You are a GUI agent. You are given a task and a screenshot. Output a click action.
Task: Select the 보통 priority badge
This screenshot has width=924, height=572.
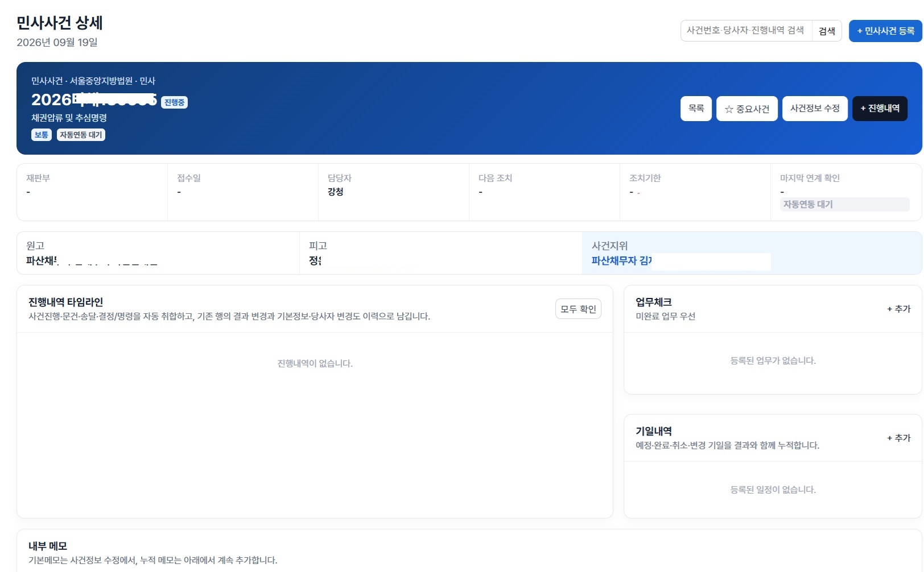pos(42,135)
